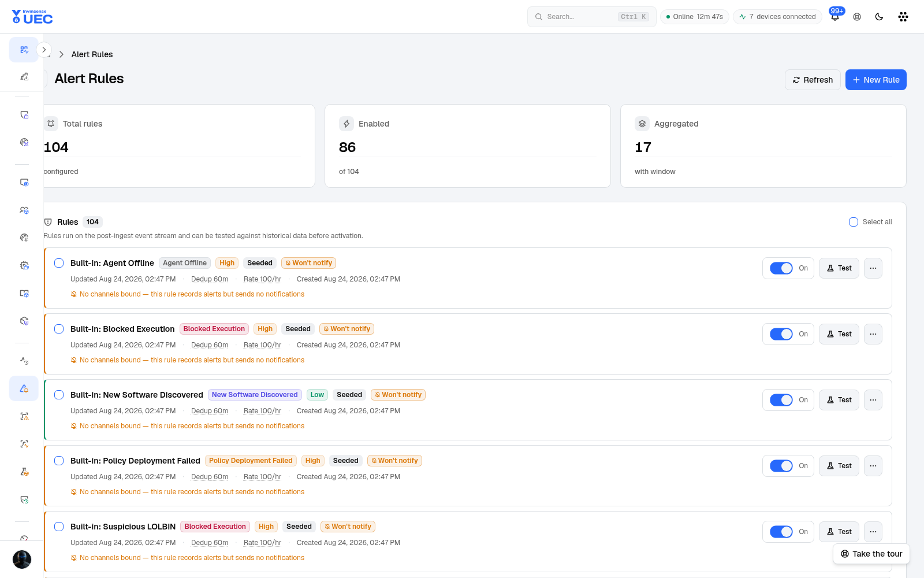
Task: Click the 7 devices connected indicator
Action: click(x=777, y=17)
